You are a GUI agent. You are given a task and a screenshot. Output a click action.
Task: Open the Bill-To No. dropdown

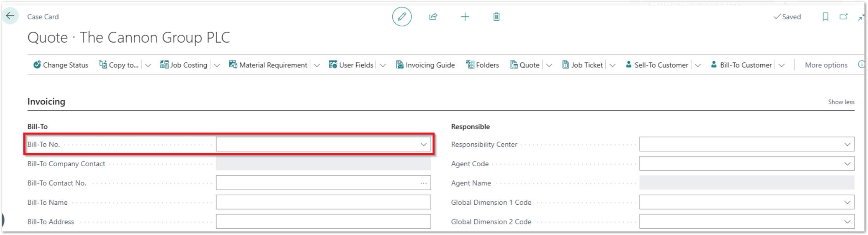pos(423,144)
